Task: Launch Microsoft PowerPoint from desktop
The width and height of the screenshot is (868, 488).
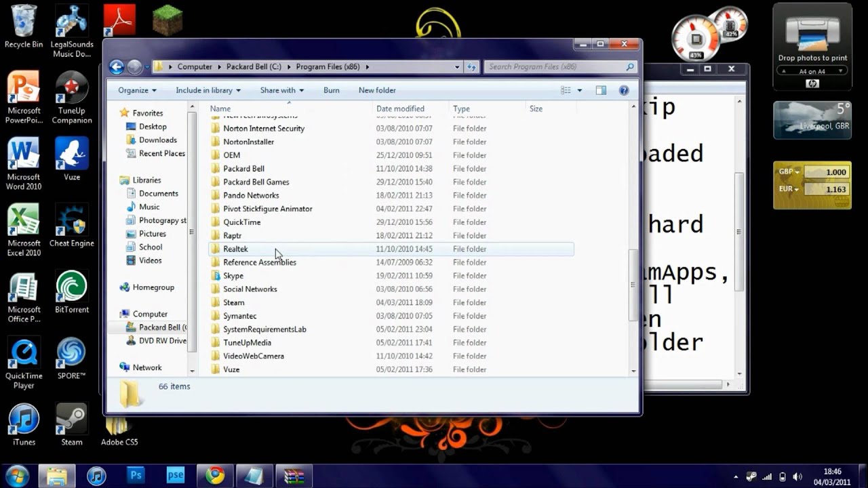Action: (x=24, y=97)
